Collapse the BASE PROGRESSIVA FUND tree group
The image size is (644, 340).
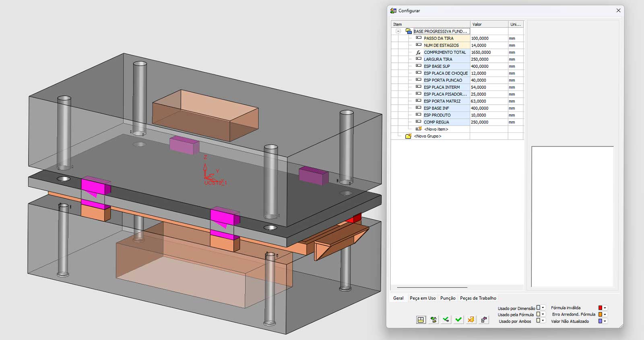click(x=398, y=31)
